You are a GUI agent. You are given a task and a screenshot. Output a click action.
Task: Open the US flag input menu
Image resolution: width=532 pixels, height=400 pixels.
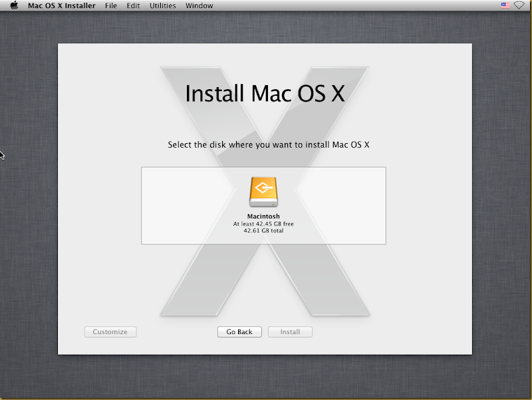pos(505,5)
